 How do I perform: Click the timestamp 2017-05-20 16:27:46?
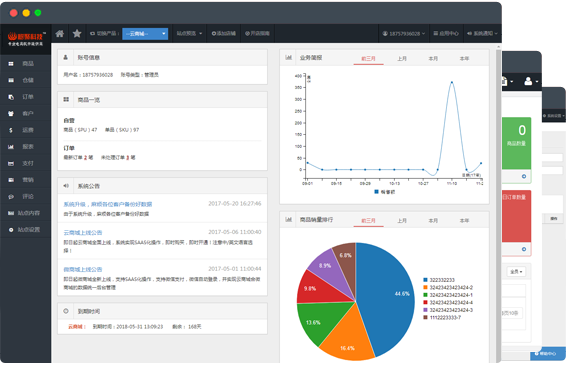pos(234,204)
